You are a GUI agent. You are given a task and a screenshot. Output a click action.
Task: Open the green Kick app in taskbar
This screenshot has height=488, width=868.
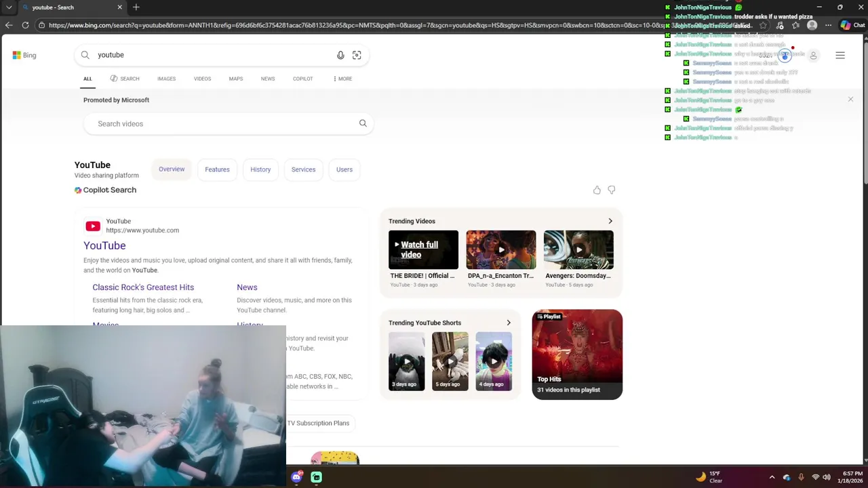tap(317, 477)
